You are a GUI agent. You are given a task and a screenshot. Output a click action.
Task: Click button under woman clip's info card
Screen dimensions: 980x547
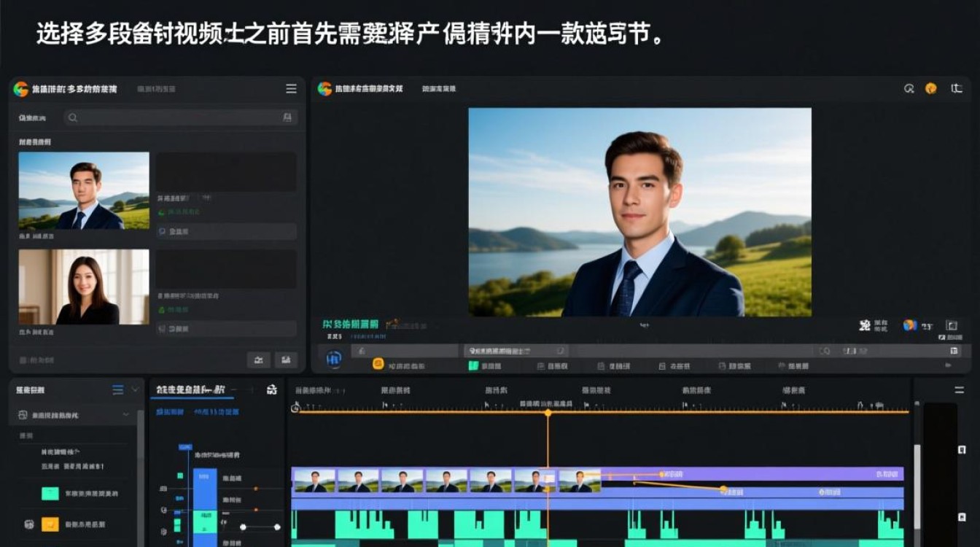(226, 329)
